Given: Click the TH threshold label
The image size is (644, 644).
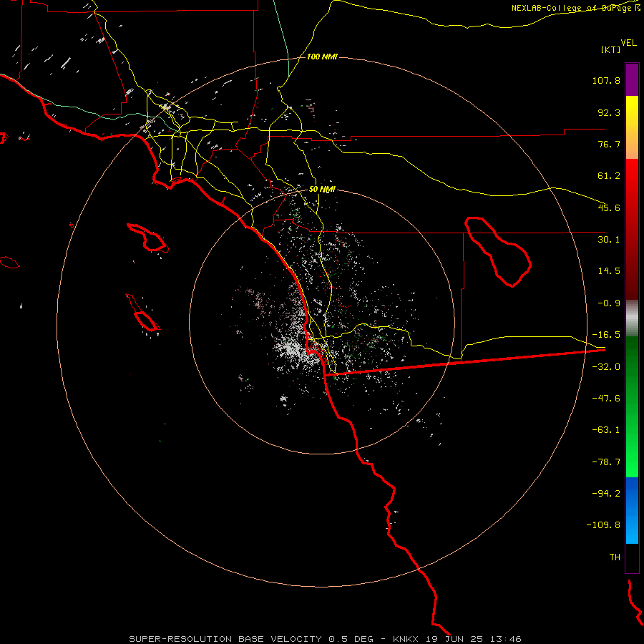Looking at the screenshot, I should click(x=615, y=557).
